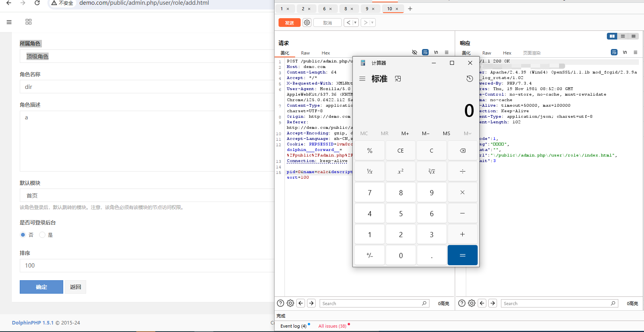Select 是 radio for backend login

[42, 235]
